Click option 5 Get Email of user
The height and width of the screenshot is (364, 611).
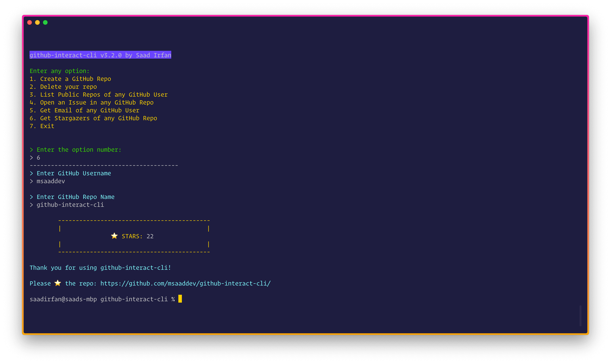tap(84, 110)
